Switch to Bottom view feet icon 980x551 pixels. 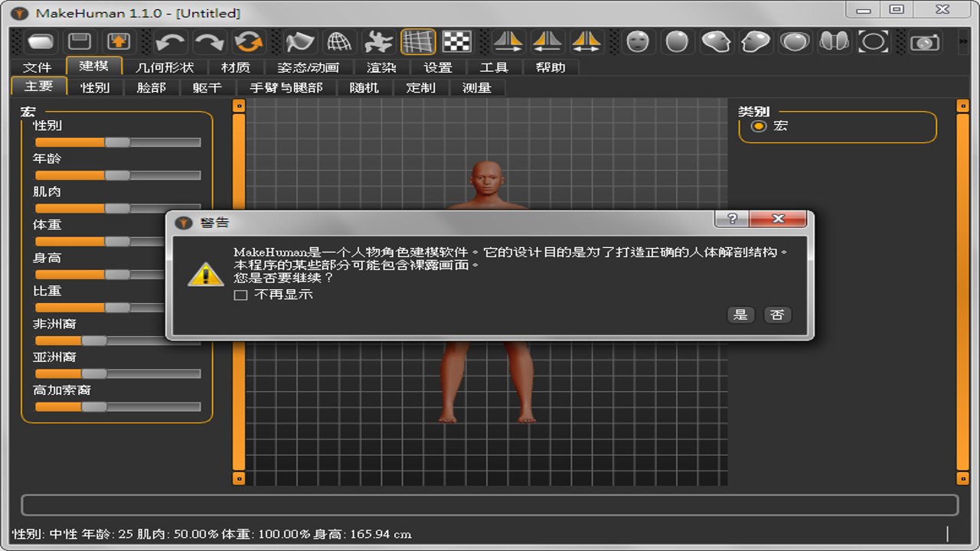(x=834, y=41)
